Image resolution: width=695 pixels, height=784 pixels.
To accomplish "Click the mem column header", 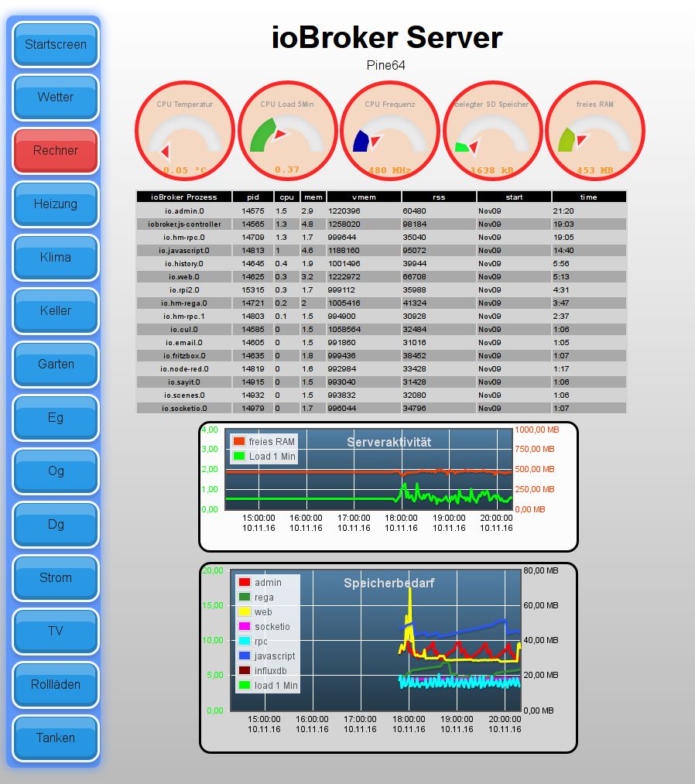I will [x=313, y=197].
